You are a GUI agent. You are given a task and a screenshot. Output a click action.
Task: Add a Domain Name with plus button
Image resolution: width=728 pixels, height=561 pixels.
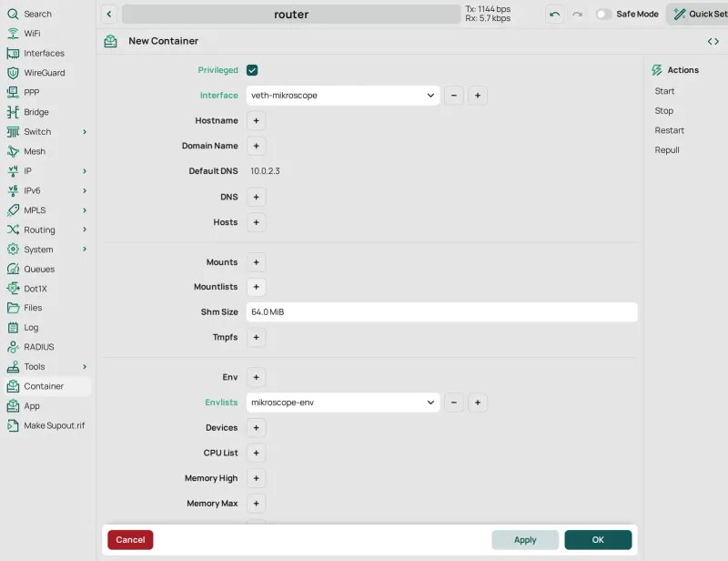tap(257, 146)
